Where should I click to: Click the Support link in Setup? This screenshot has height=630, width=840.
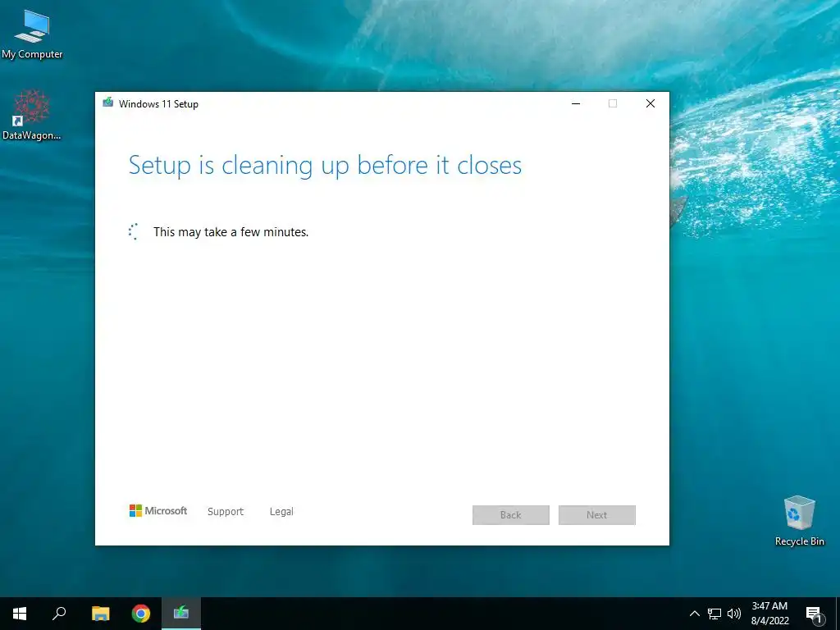coord(226,512)
